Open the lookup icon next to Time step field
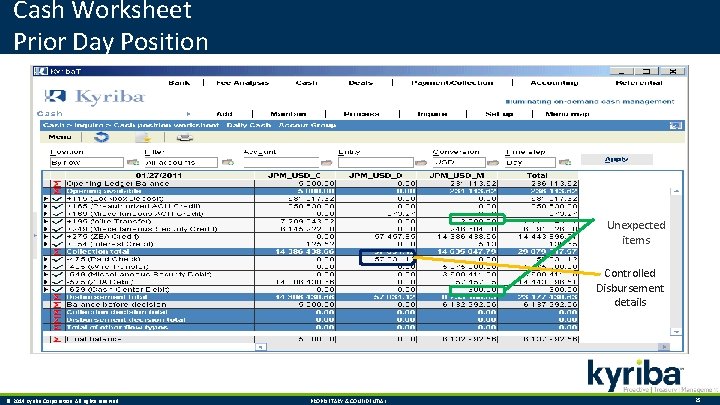The width and height of the screenshot is (720, 405). (565, 162)
